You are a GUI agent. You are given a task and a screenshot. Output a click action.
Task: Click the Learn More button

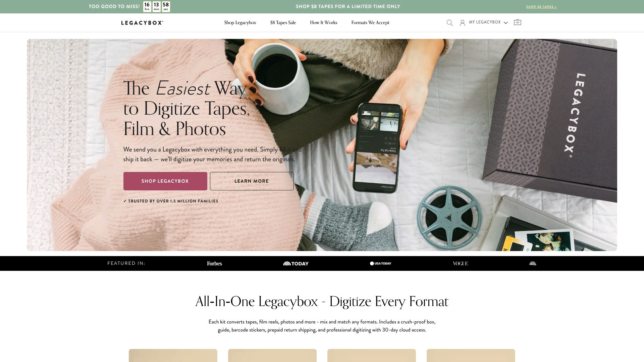[252, 181]
